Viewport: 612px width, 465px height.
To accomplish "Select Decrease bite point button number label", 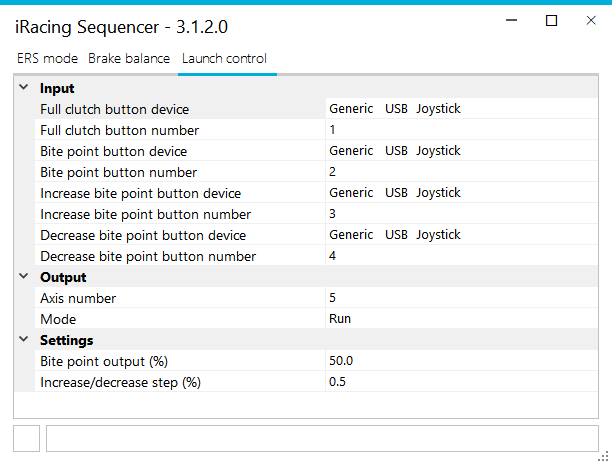I will click(x=148, y=257).
